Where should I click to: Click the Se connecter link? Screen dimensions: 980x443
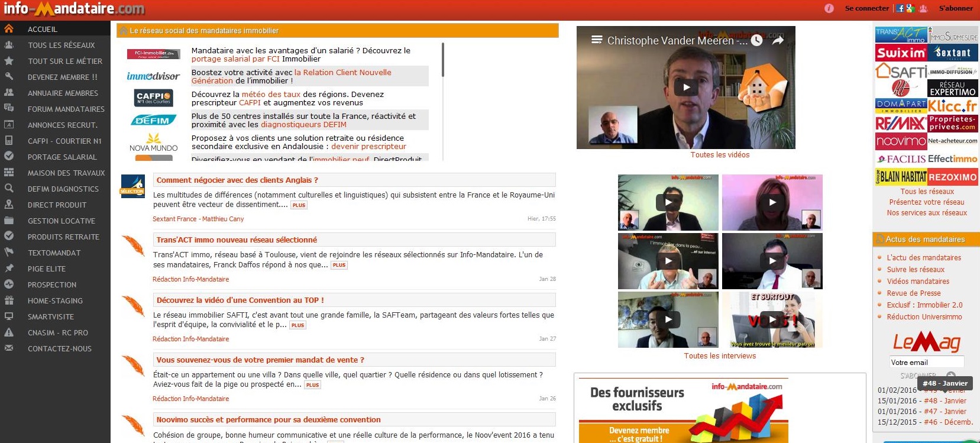coord(866,8)
